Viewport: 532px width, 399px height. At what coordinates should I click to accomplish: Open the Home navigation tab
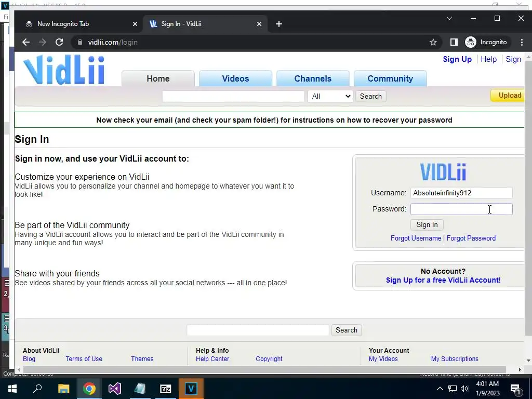click(x=158, y=79)
